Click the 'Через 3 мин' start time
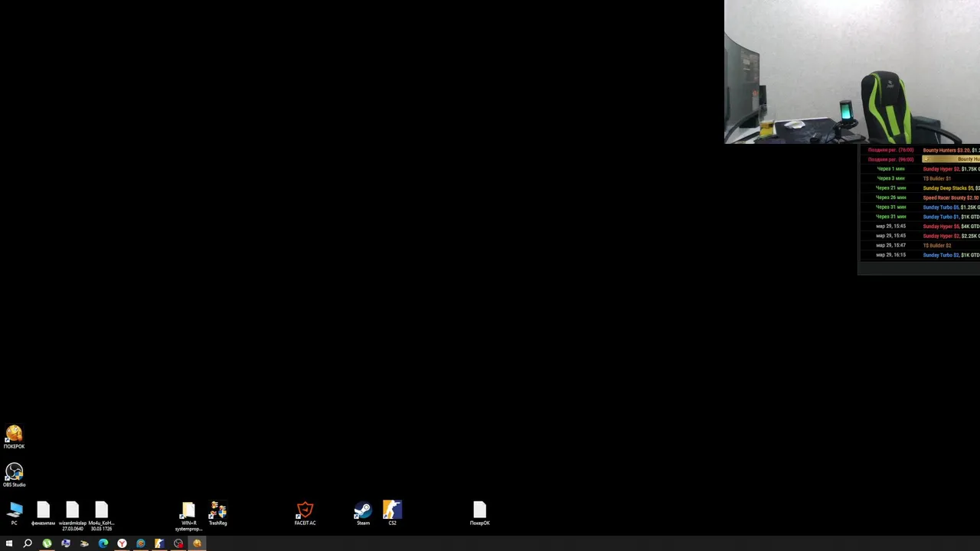This screenshot has height=551, width=980. [890, 178]
